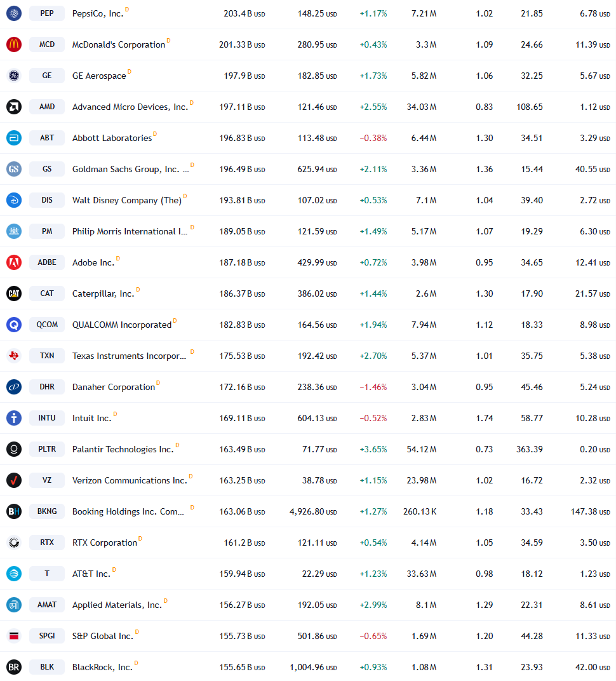616x681 pixels.
Task: Click the AT&T globe logo
Action: pyautogui.click(x=14, y=574)
